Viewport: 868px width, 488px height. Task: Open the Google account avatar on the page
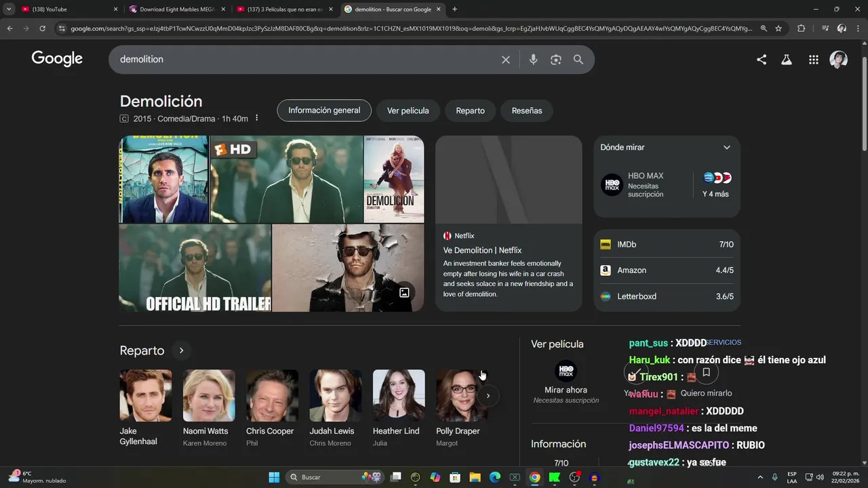pos(839,60)
